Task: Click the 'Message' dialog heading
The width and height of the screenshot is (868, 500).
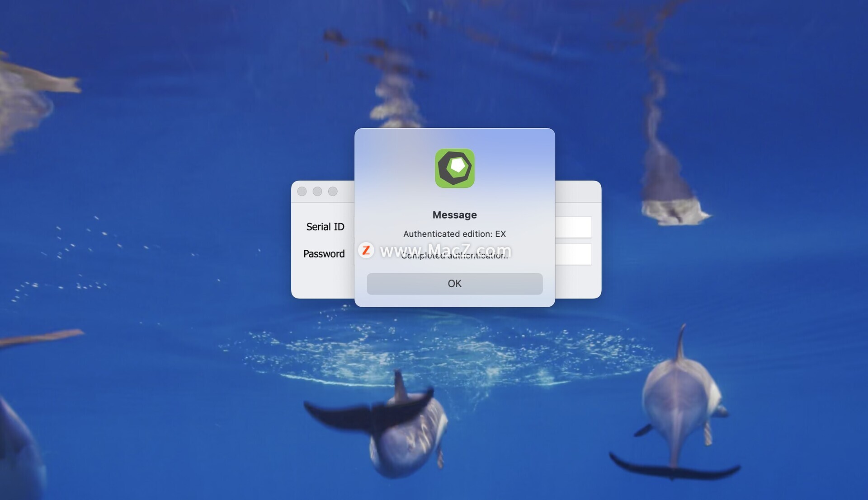Action: pyautogui.click(x=454, y=215)
